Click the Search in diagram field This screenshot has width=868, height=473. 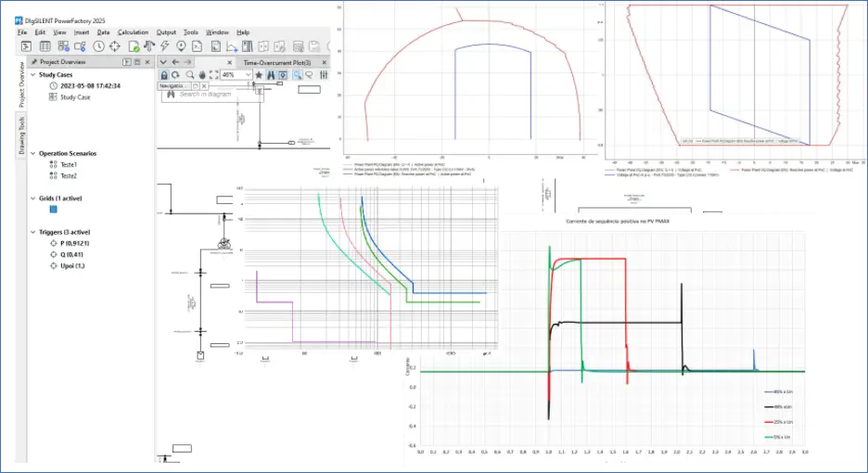coord(212,95)
